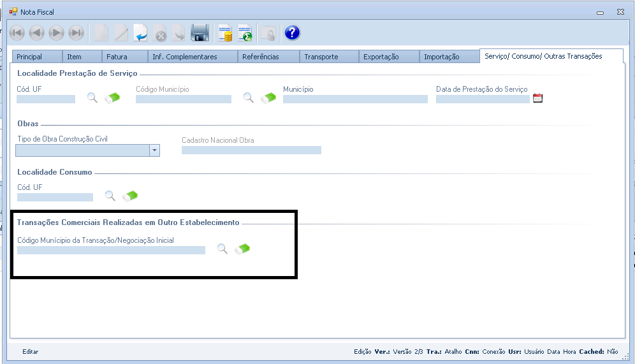
Task: Close the Nota Fiscal window
Action: 620,12
